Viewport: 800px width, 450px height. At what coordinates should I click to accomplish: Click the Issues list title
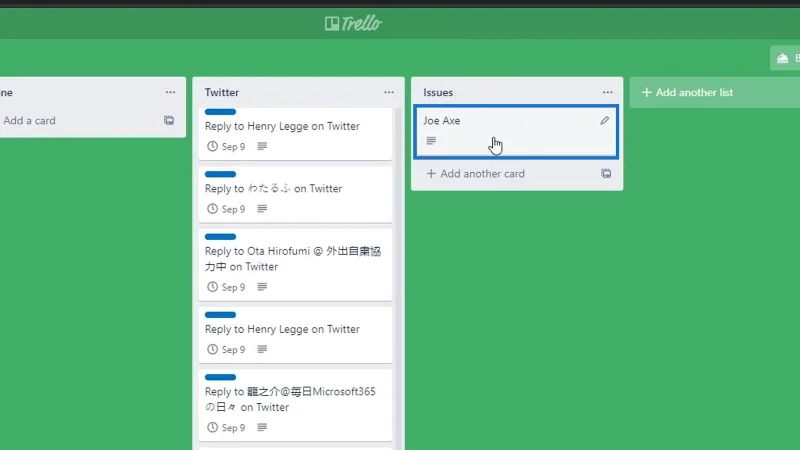[438, 92]
